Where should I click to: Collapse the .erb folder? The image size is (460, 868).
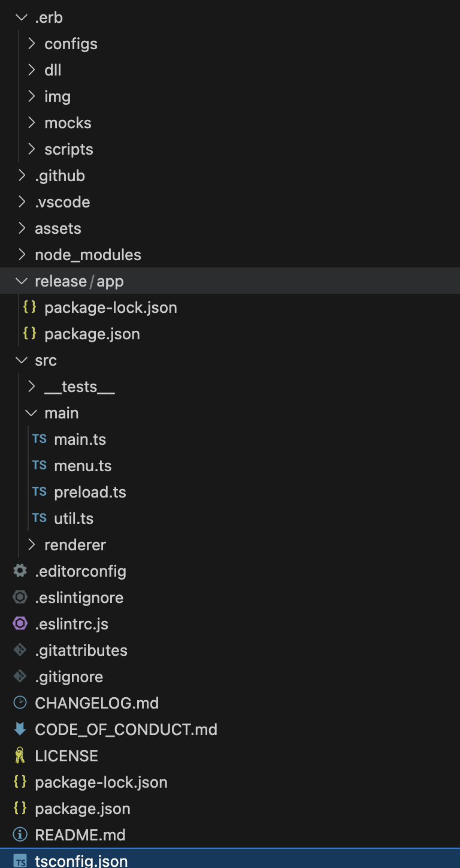[22, 17]
